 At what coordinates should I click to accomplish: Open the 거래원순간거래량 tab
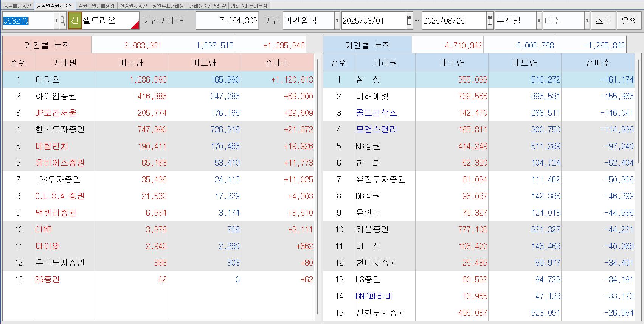[207, 6]
